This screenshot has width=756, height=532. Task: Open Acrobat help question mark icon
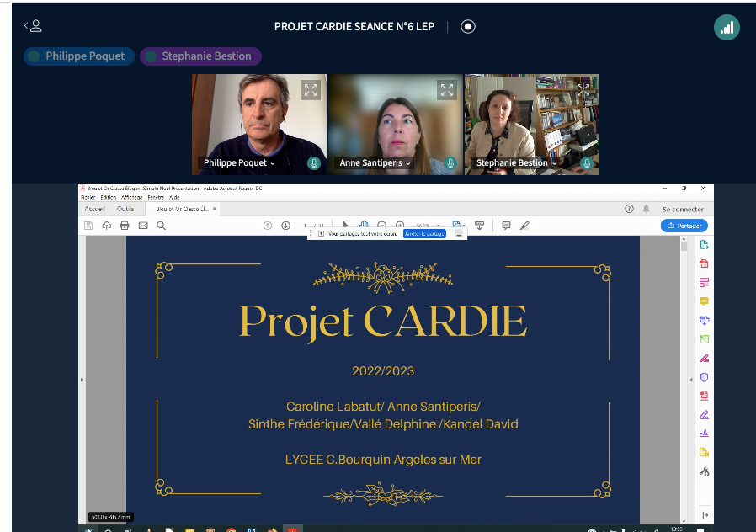tap(629, 209)
